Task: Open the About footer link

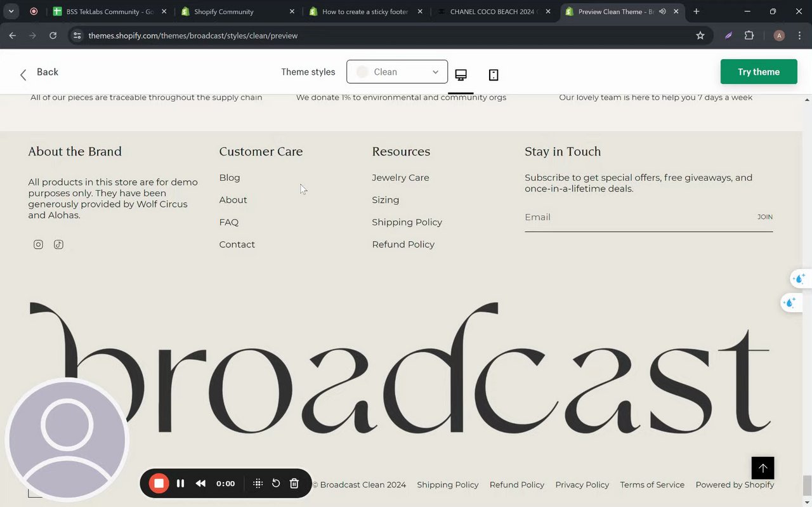Action: pos(233,200)
